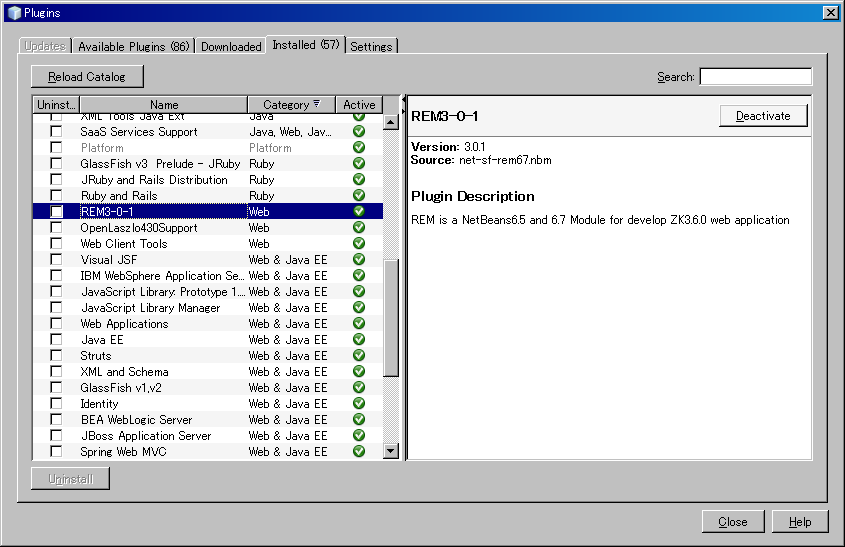Click the active checkmark icon for Web Client Tools

coord(359,244)
